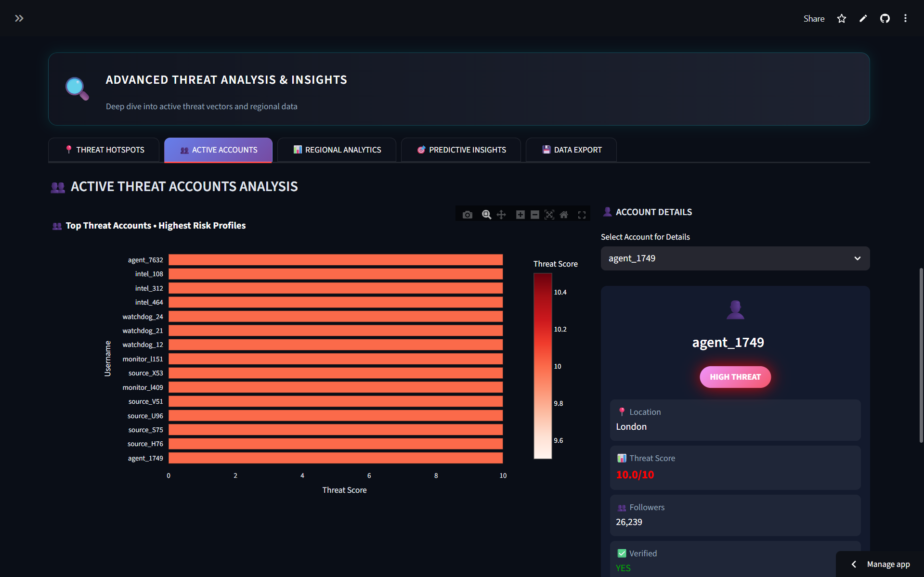The width and height of the screenshot is (924, 577).
Task: Click the 9.6 tick on the color scale
Action: click(x=558, y=440)
